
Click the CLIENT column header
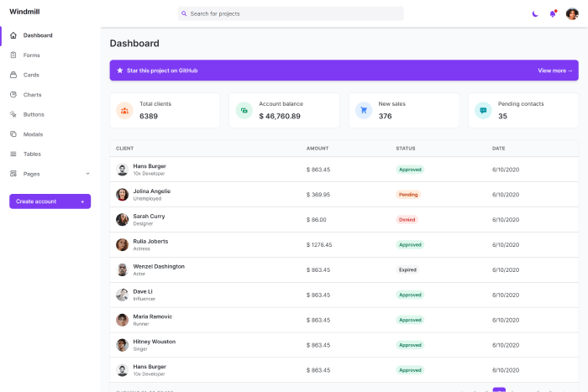pos(124,149)
